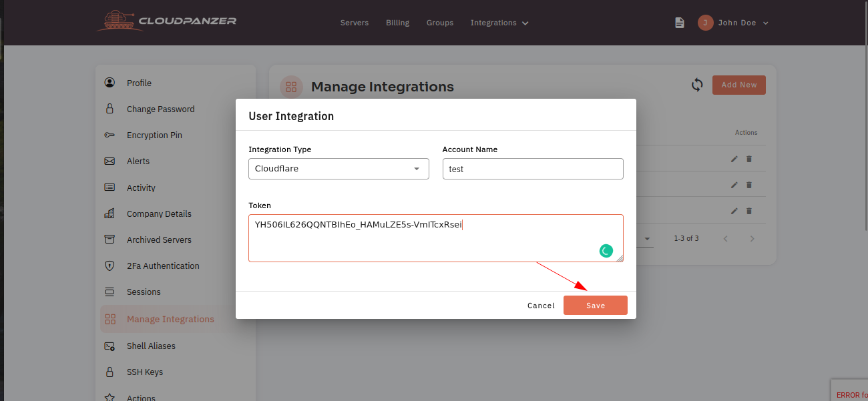This screenshot has height=401, width=868.
Task: Open the Integration Type Cloudflare dropdown
Action: 339,169
